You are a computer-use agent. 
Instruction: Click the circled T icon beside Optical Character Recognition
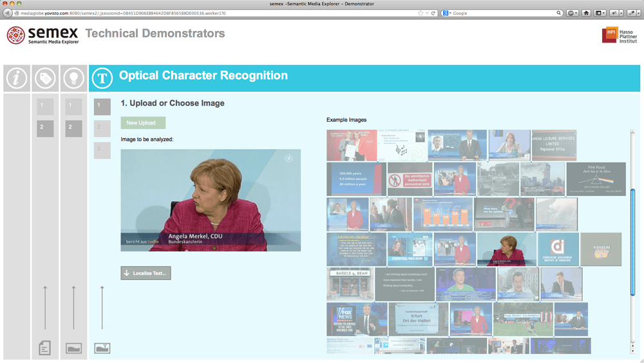click(102, 79)
